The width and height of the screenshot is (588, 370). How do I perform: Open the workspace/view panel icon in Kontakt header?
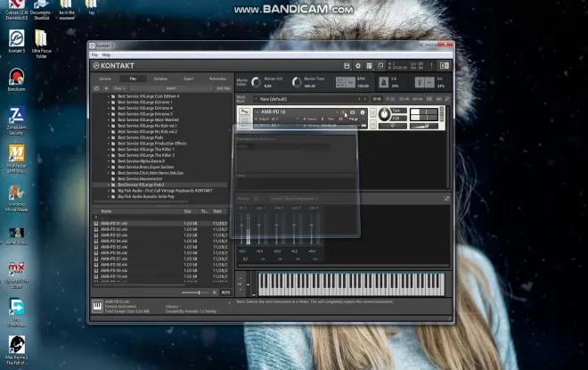[369, 66]
